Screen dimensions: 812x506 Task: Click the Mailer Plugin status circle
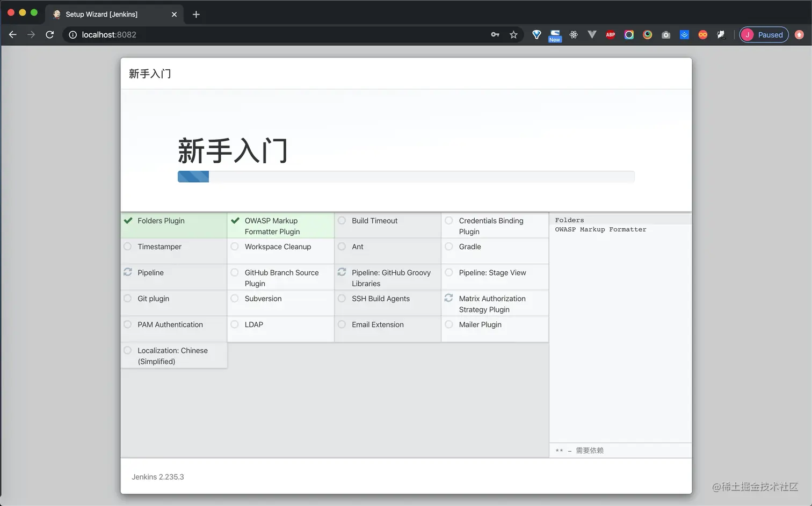tap(449, 324)
